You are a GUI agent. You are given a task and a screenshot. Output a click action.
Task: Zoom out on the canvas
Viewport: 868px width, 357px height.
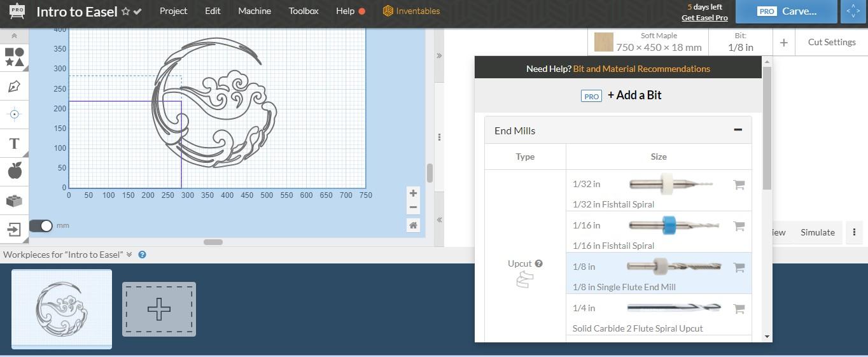click(x=413, y=207)
